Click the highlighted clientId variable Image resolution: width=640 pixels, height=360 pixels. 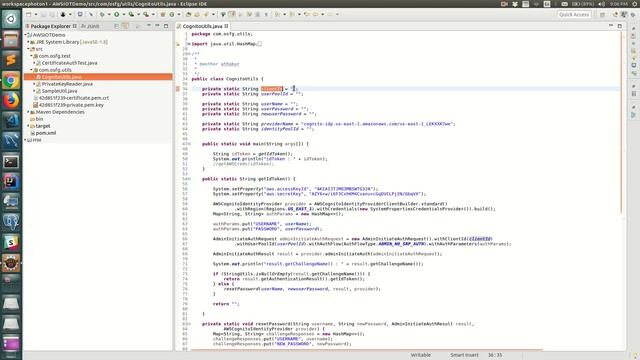point(272,89)
